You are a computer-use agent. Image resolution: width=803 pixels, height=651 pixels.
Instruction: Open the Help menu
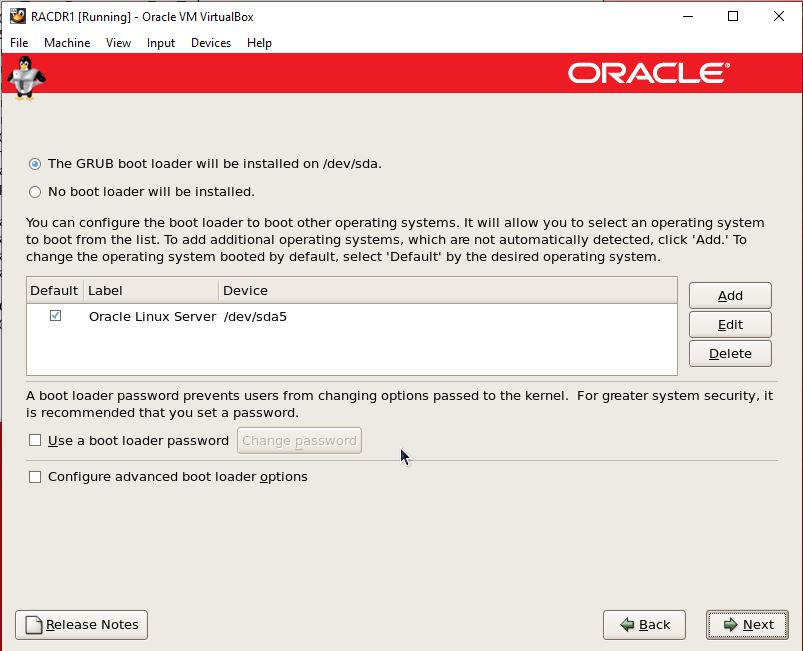(x=259, y=43)
